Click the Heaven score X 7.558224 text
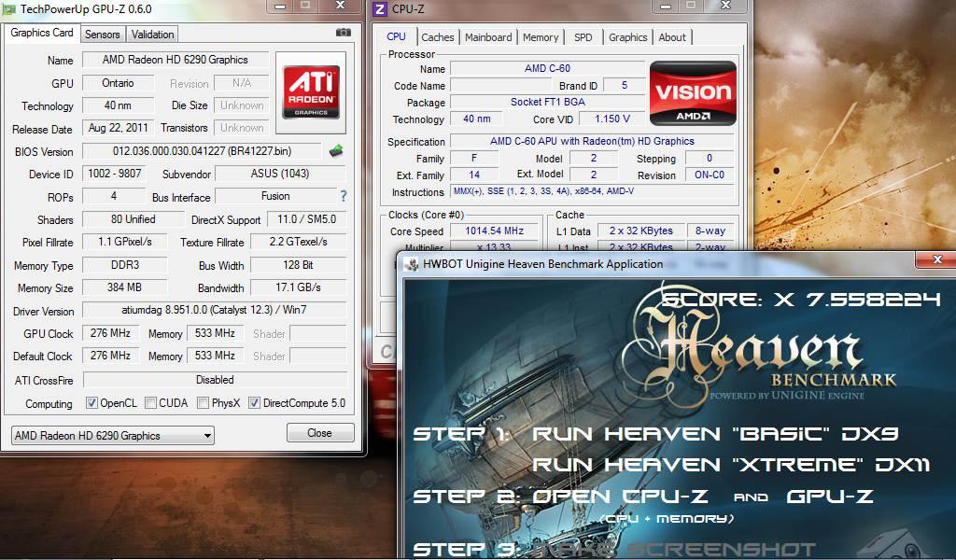 coord(801,300)
